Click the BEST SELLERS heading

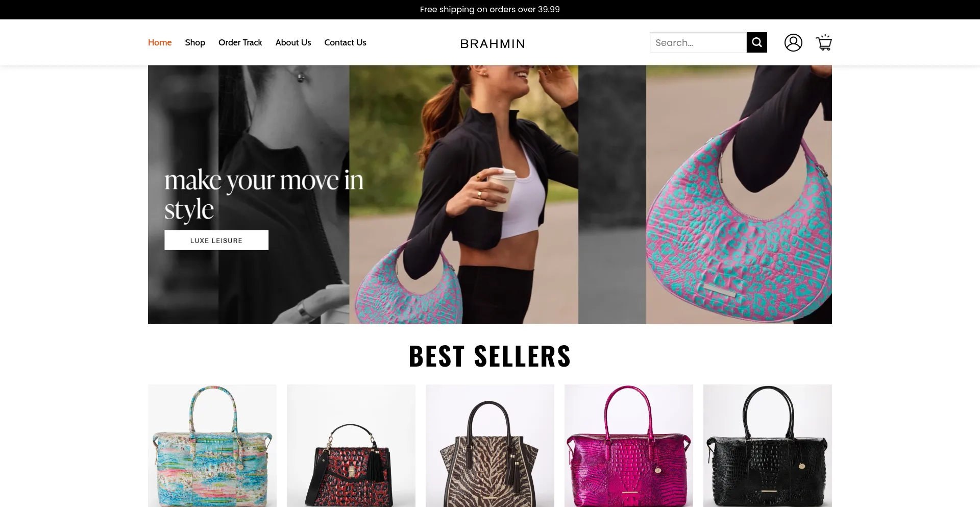(x=490, y=356)
